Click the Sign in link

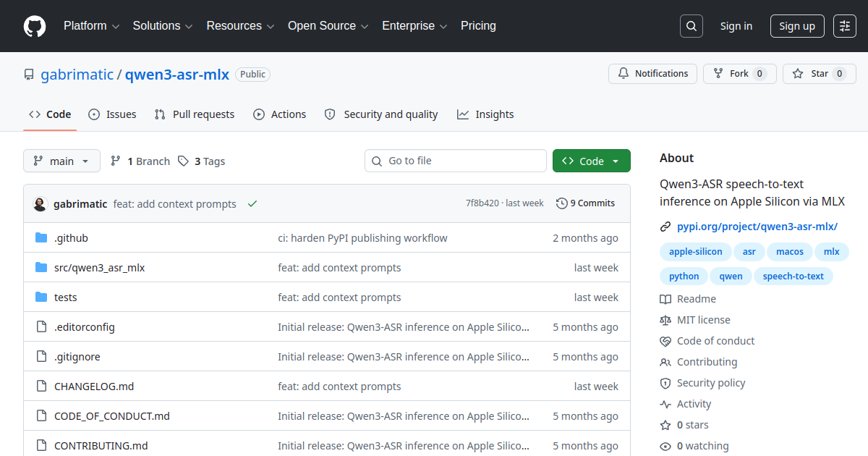pos(736,26)
